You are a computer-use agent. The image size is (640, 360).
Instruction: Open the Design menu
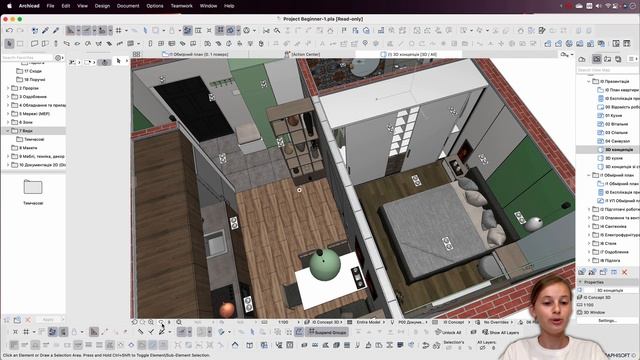click(x=102, y=6)
